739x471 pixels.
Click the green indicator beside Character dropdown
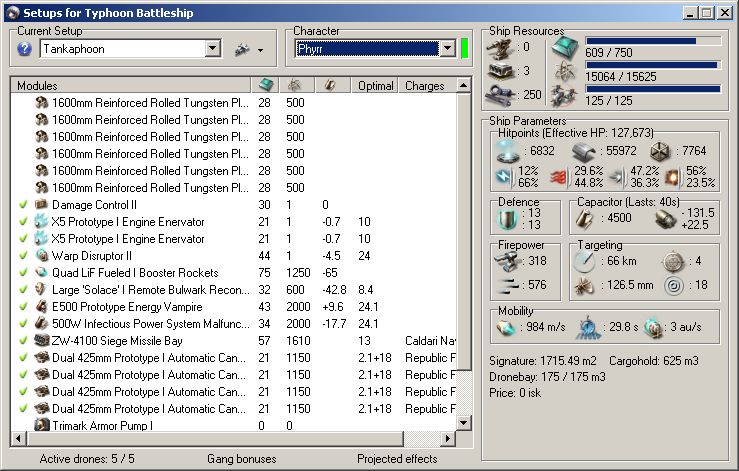click(x=465, y=49)
